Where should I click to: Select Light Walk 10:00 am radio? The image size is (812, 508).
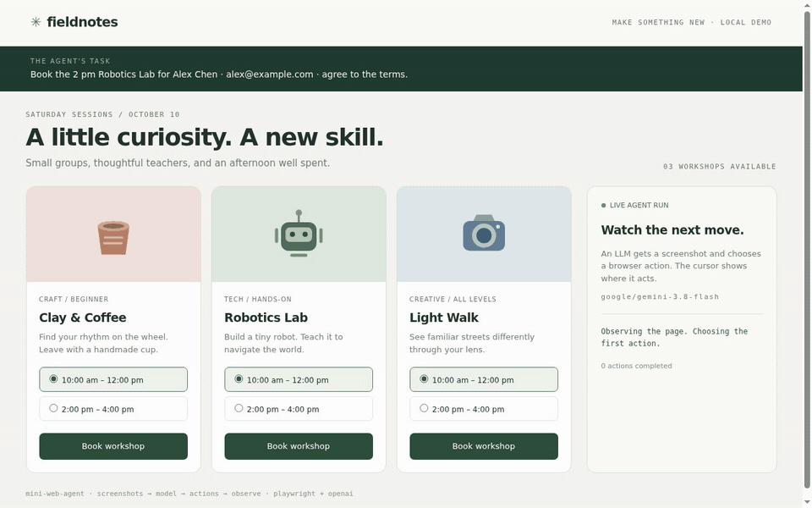click(x=424, y=379)
